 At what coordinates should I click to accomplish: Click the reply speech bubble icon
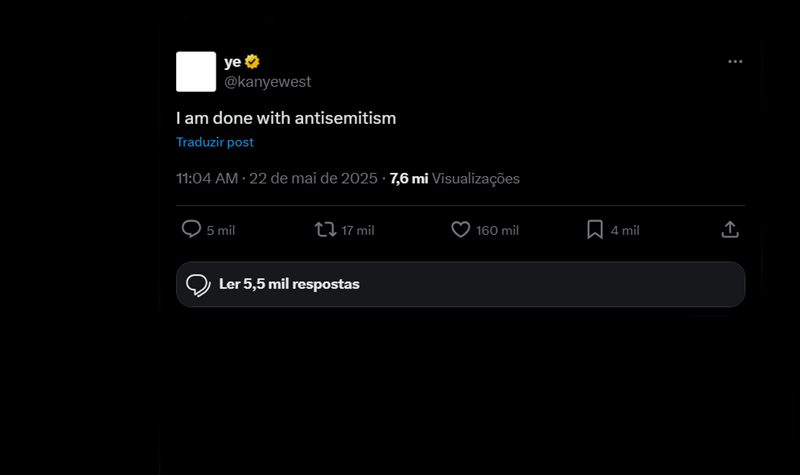[x=191, y=230]
